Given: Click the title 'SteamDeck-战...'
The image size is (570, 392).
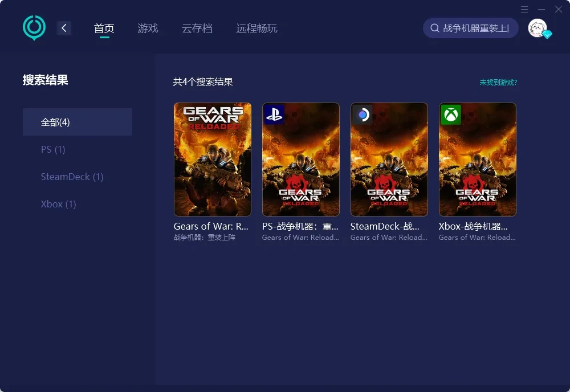Looking at the screenshot, I should point(385,226).
